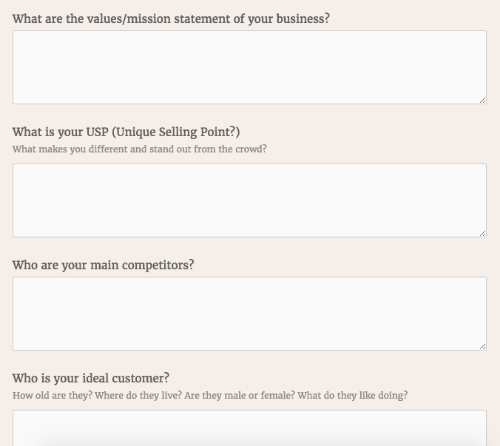Click the main competitors text area
This screenshot has width=500, height=446.
[250, 314]
